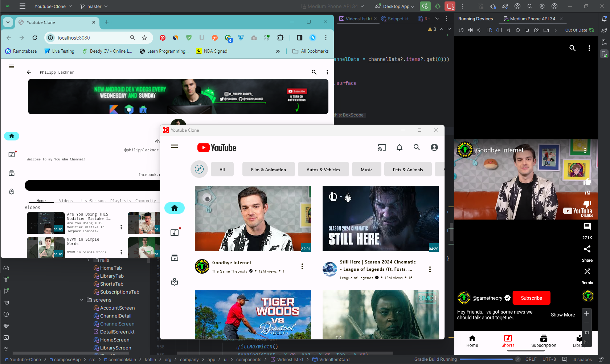Open Desktop App run configuration dropdown
Image resolution: width=610 pixels, height=364 pixels.
[394, 6]
